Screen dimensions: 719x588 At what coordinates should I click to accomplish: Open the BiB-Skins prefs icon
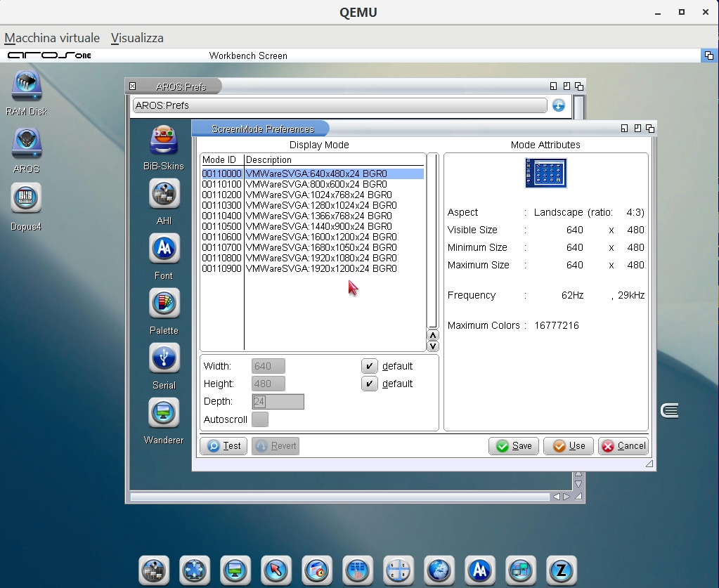click(x=164, y=141)
